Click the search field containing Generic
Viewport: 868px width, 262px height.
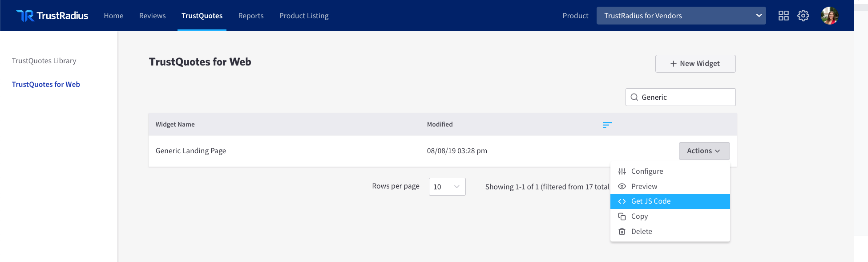tap(681, 97)
